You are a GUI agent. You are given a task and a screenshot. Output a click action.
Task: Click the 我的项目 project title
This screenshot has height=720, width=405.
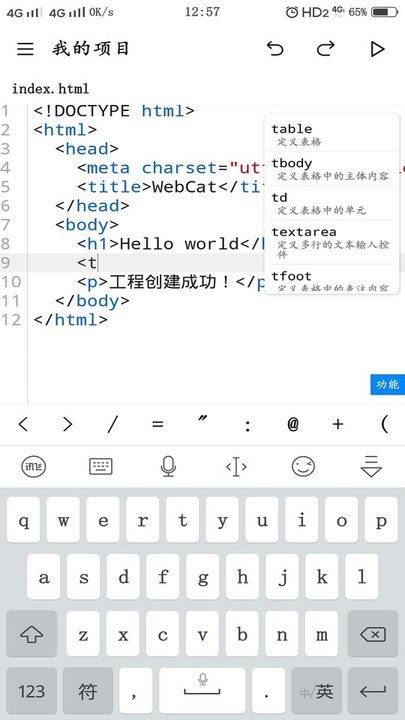point(91,48)
